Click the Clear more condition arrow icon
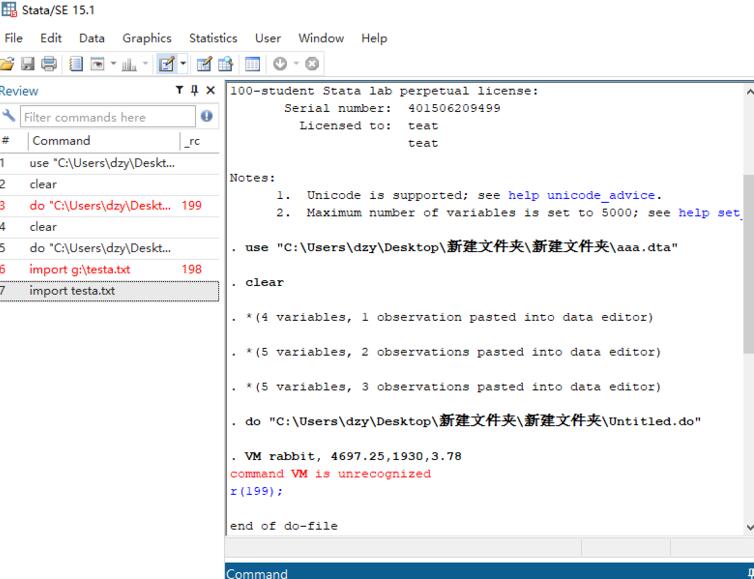The height and width of the screenshot is (579, 754). pos(280,63)
